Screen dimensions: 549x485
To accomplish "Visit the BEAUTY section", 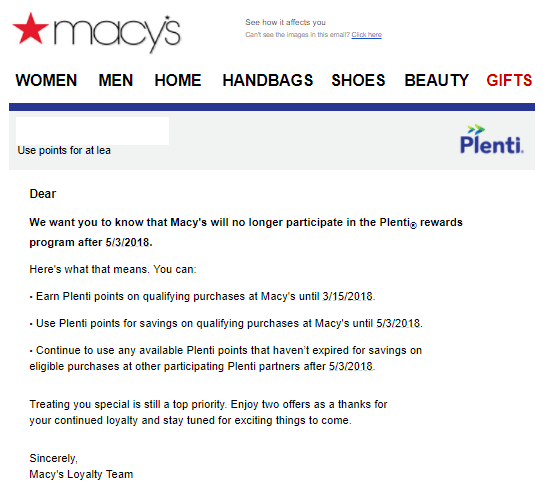I will coord(436,80).
